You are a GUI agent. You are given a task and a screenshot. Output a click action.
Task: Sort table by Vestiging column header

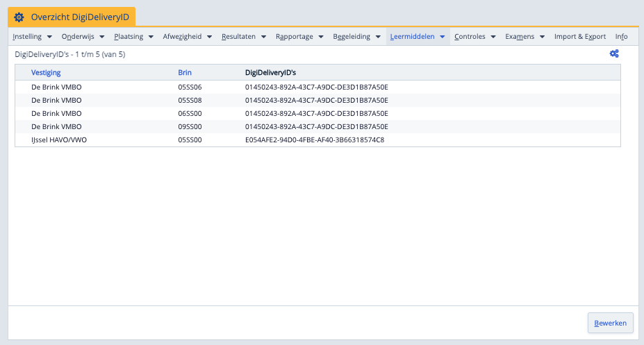click(46, 73)
